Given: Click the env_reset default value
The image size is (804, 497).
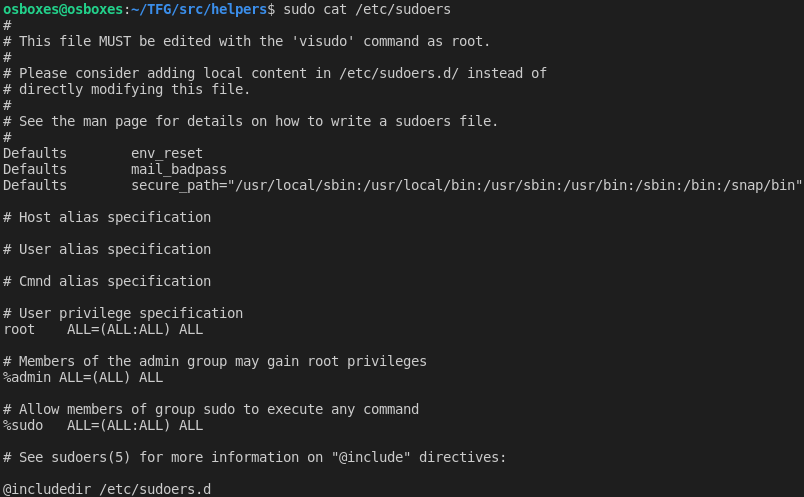Looking at the screenshot, I should (x=167, y=153).
